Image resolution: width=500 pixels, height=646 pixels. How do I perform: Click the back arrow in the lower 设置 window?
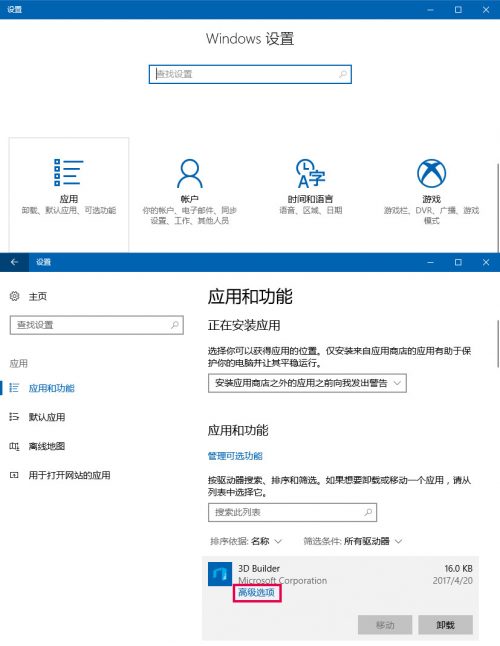point(14,262)
